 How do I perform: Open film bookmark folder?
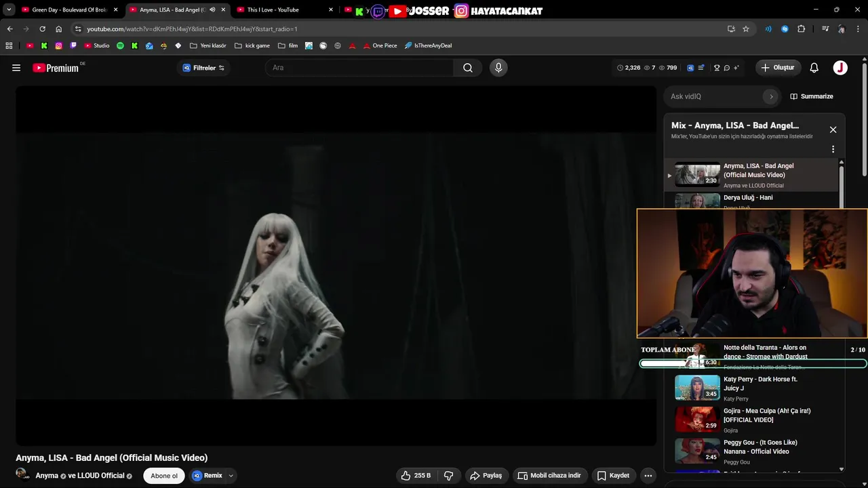point(288,46)
